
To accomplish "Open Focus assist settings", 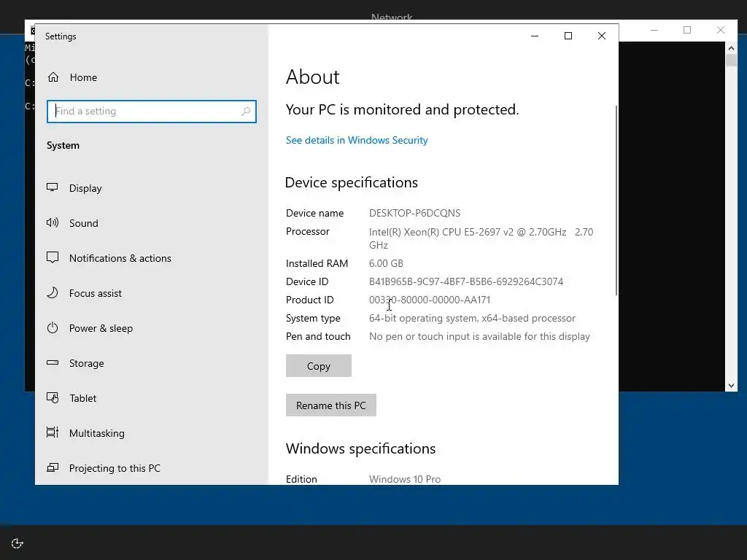I will [96, 293].
